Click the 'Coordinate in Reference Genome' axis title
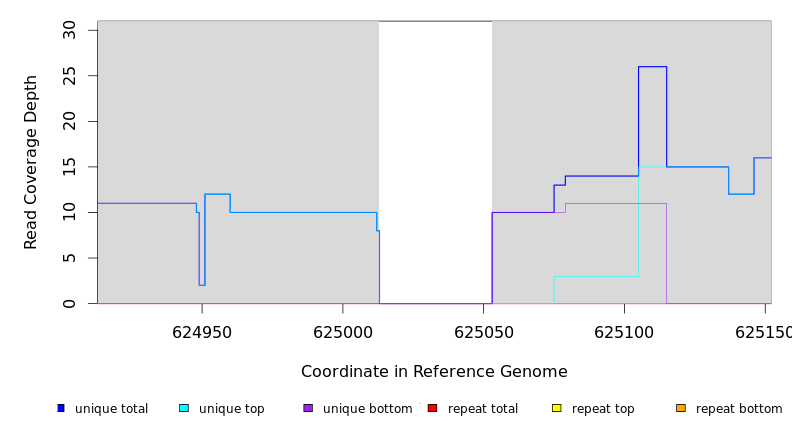The height and width of the screenshot is (432, 792). pos(434,372)
